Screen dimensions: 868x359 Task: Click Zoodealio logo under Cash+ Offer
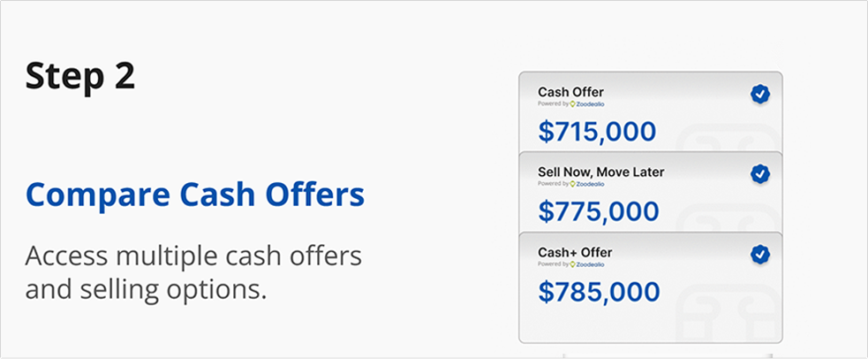point(587,264)
